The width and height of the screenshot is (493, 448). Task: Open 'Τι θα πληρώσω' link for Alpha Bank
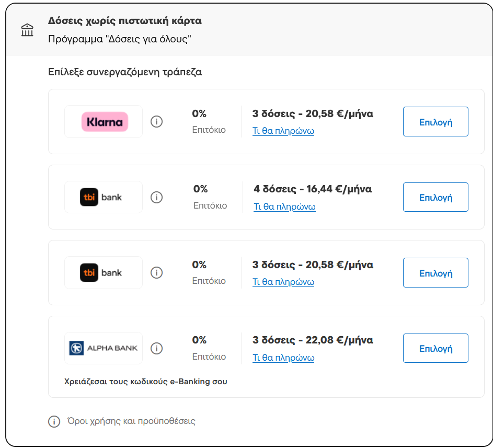click(x=283, y=358)
